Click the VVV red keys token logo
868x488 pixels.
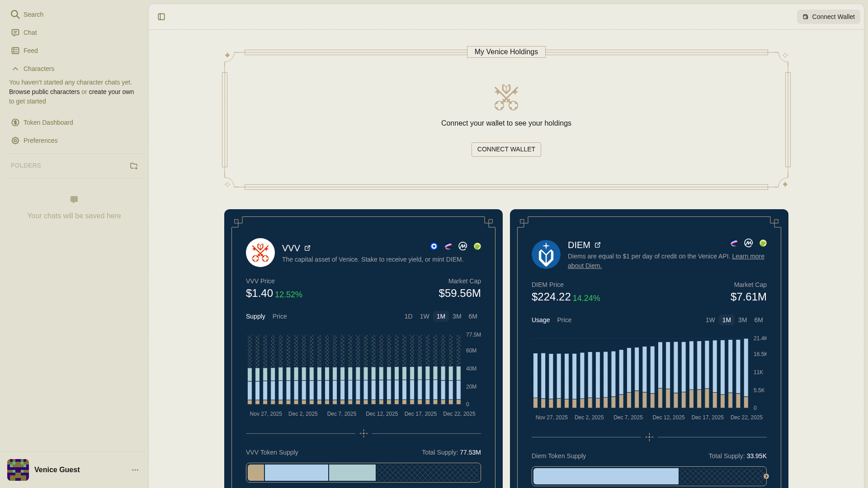[260, 253]
